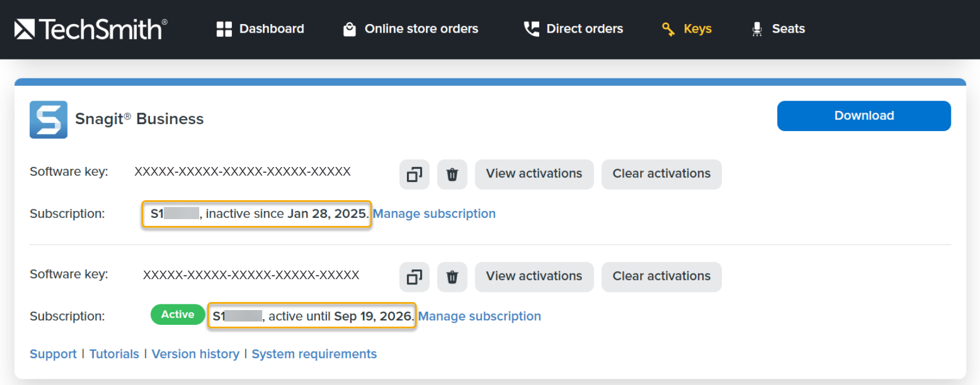Copy the software key with inactive subscription
980x385 pixels.
414,174
